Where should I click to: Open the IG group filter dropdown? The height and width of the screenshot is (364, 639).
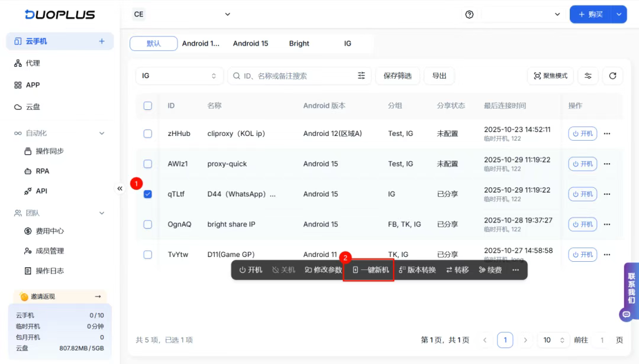179,76
